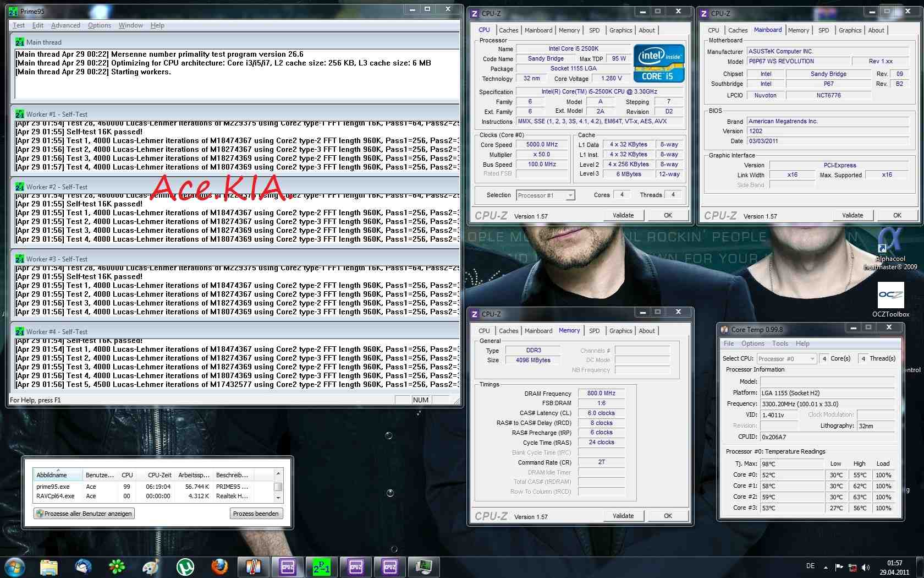Viewport: 924px width, 578px height.
Task: Open the volume speaker tray icon
Action: [x=866, y=567]
